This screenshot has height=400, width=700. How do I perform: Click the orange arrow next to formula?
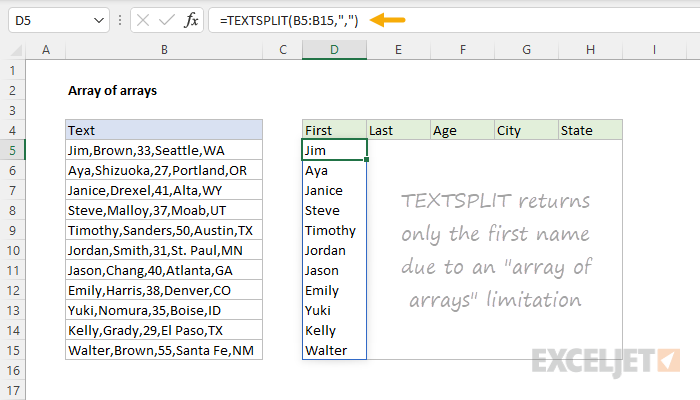388,20
